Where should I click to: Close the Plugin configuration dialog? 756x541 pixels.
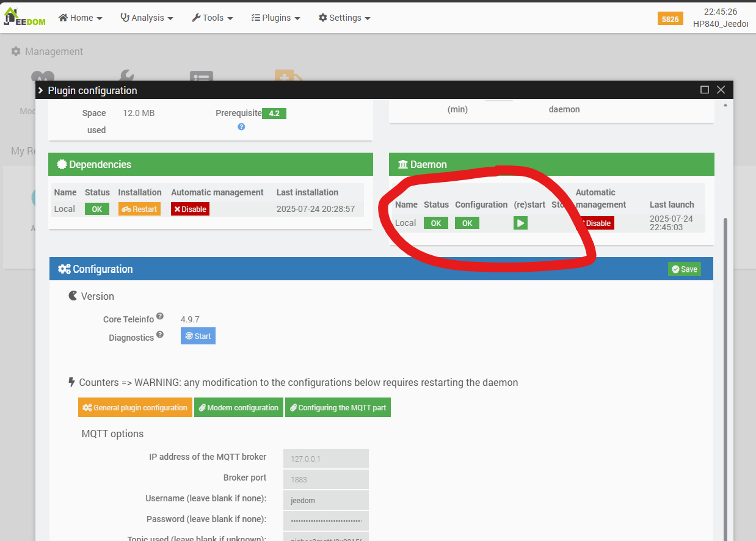click(721, 90)
